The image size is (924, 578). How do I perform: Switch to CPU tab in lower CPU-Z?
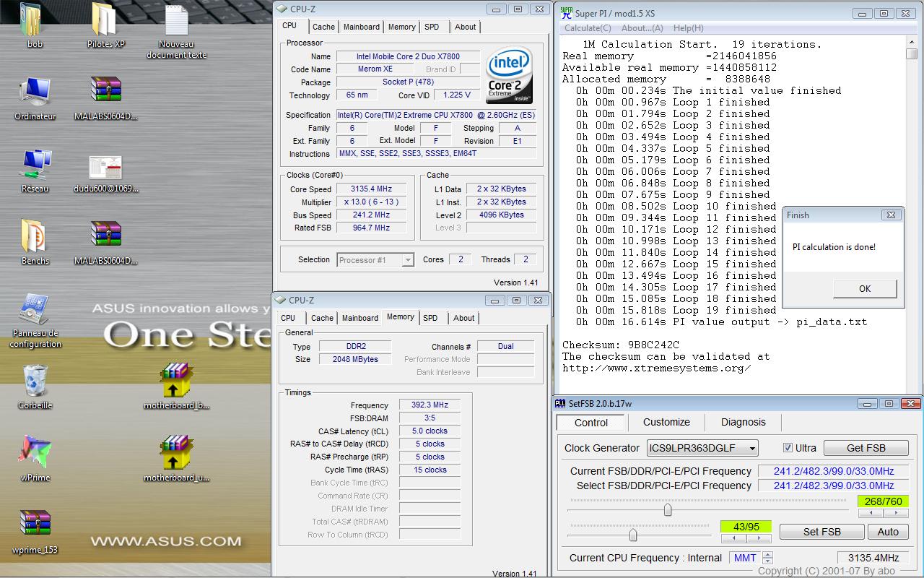coord(288,318)
